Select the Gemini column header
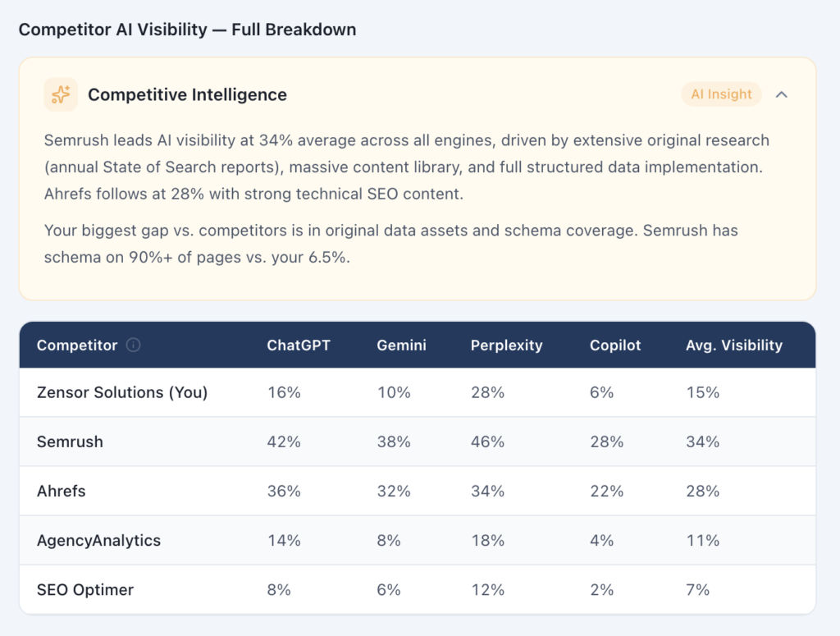 (401, 345)
